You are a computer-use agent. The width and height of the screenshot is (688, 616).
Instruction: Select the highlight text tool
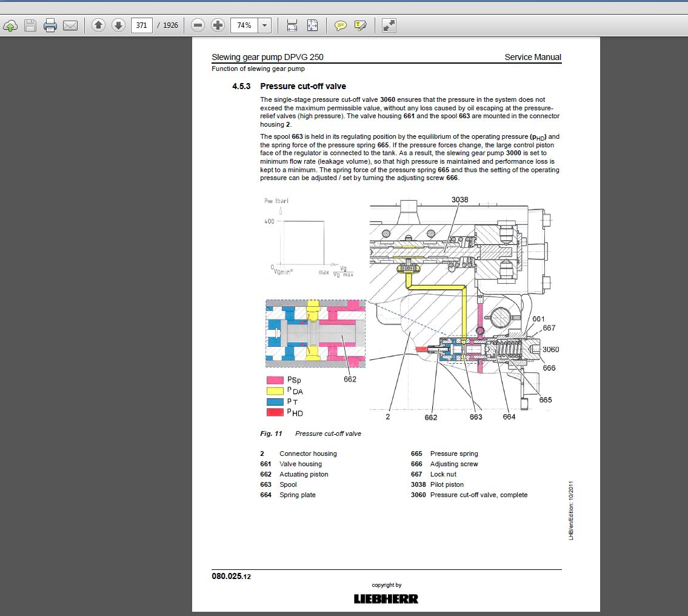[x=361, y=26]
